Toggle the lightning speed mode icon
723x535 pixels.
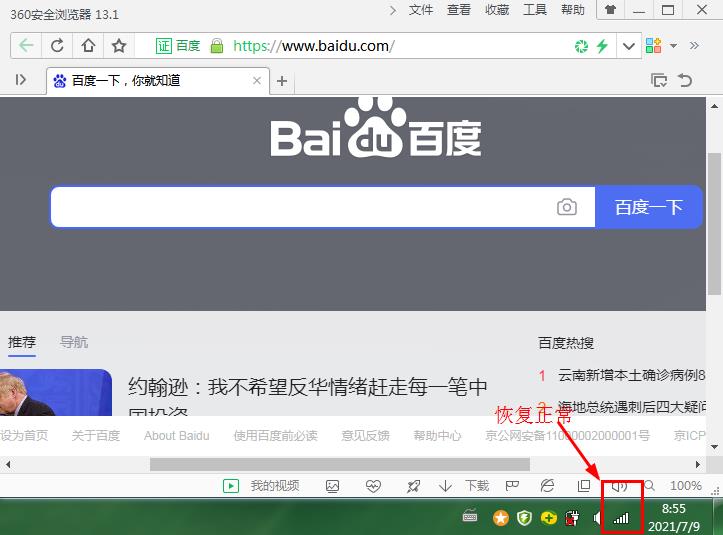click(x=602, y=46)
